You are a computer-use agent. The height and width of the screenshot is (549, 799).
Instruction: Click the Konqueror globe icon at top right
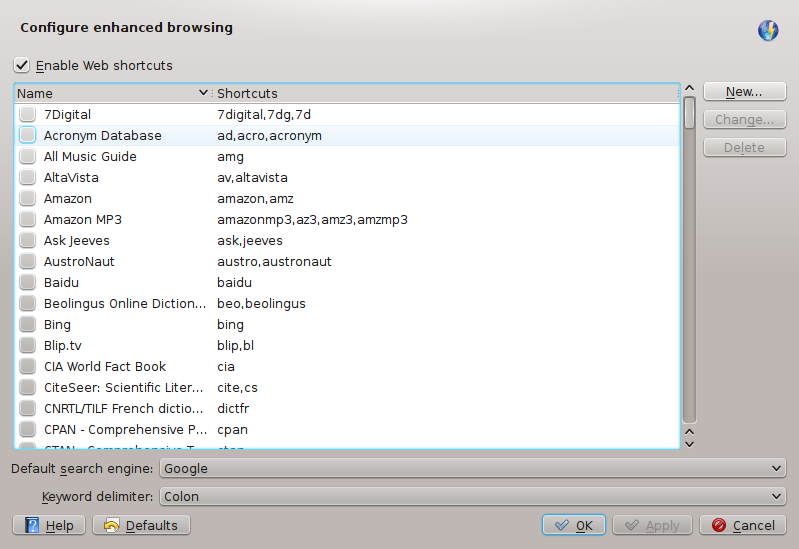tap(768, 30)
